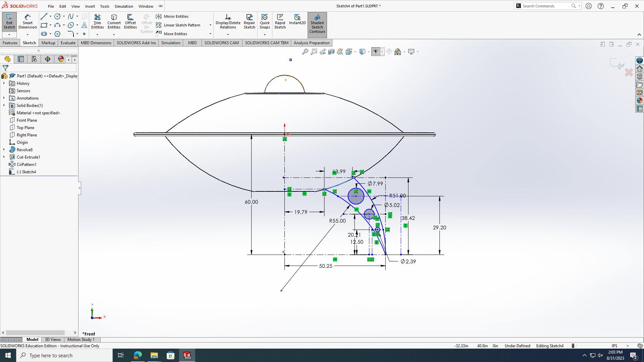Toggle Hide/Show Items visibility
The width and height of the screenshot is (644, 362).
tap(376, 52)
